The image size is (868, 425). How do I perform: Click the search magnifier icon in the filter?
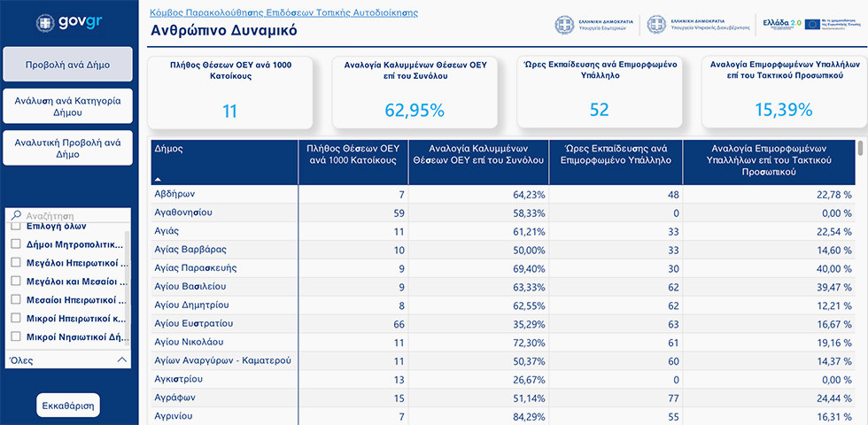16,215
